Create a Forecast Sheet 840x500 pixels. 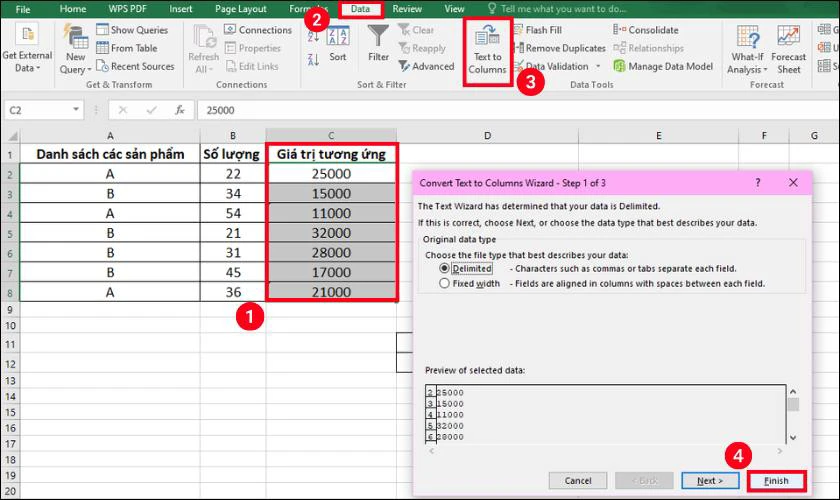coord(789,49)
